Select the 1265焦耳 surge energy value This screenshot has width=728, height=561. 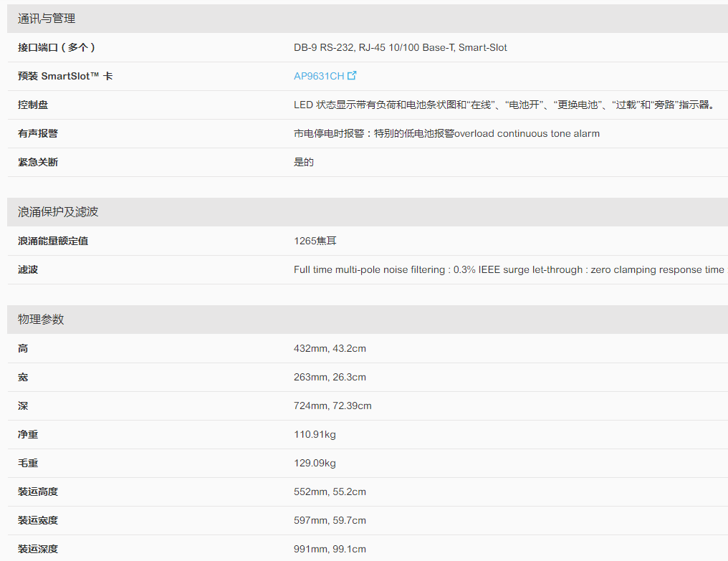tap(315, 241)
